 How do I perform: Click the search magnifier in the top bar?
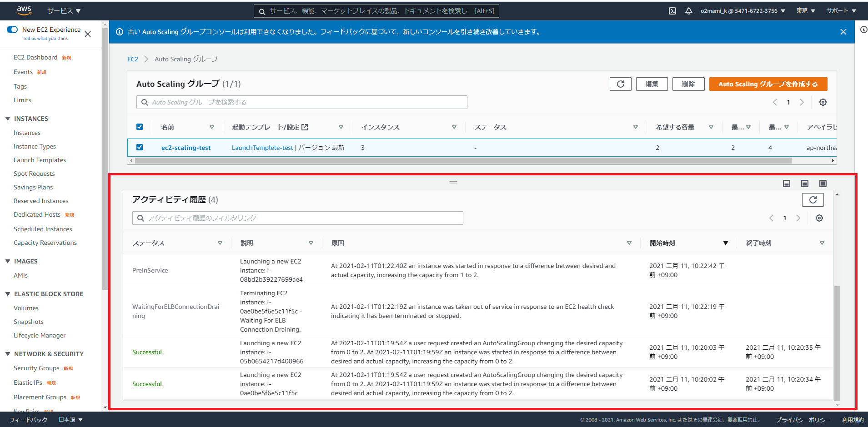pos(262,11)
